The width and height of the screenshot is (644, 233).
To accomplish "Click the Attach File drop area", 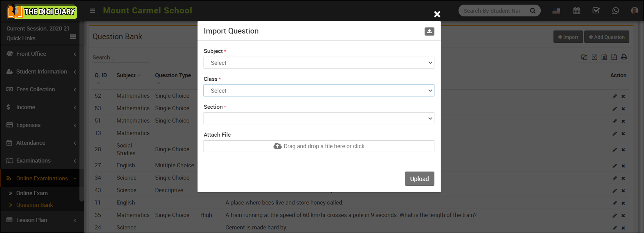I will click(319, 146).
